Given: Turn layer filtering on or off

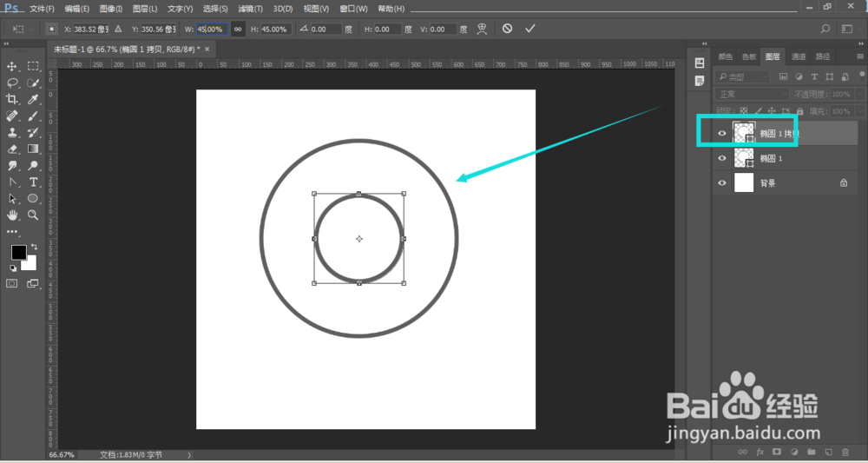Looking at the screenshot, I should (x=862, y=75).
